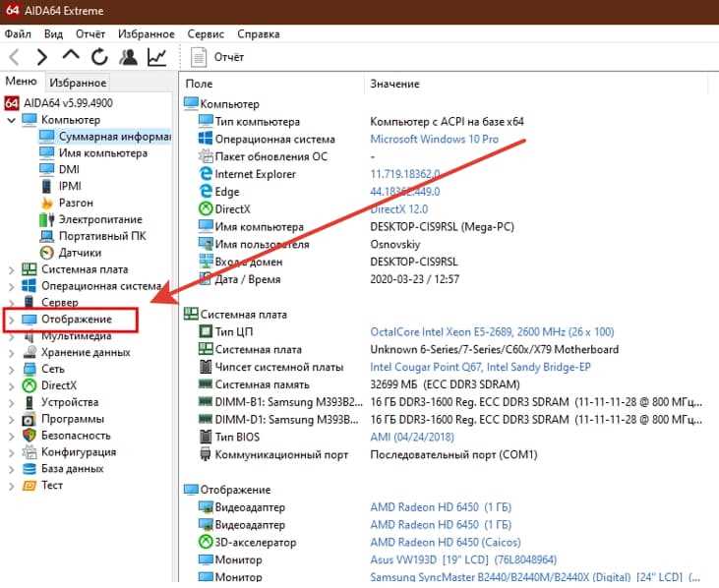Expand the Устройства tree node
The height and width of the screenshot is (588, 719).
click(12, 403)
